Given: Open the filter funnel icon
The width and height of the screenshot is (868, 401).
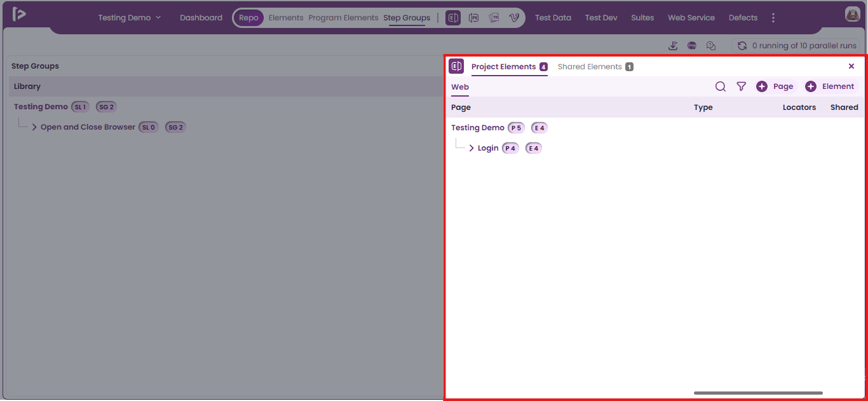Looking at the screenshot, I should coord(741,86).
